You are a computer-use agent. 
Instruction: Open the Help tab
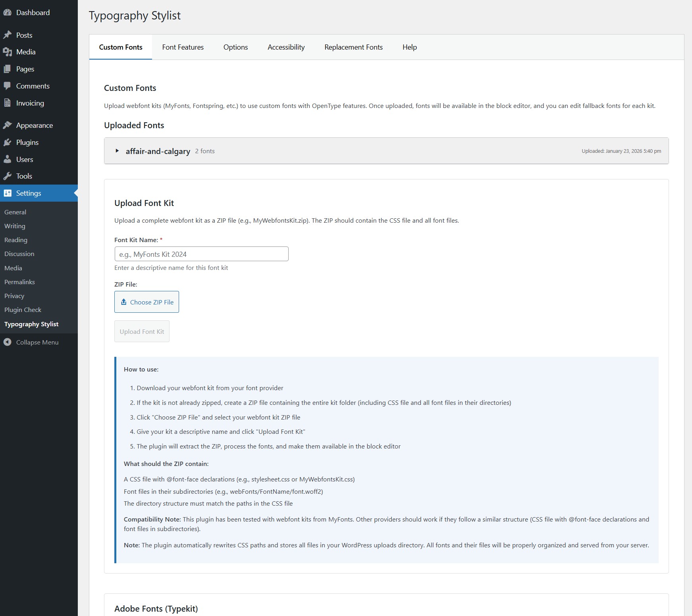click(409, 47)
